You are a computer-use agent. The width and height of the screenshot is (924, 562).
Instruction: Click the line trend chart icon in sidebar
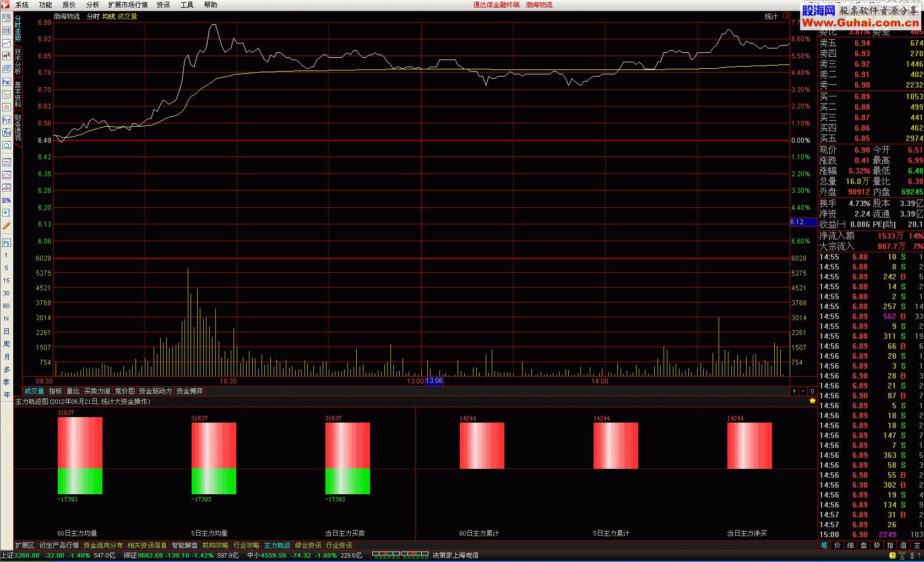pos(7,43)
